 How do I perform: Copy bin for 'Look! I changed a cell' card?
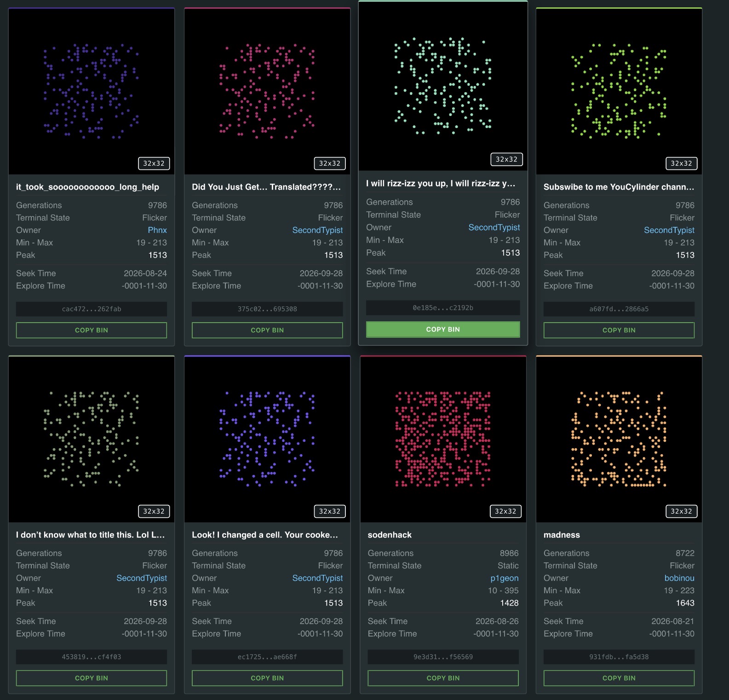tap(267, 678)
